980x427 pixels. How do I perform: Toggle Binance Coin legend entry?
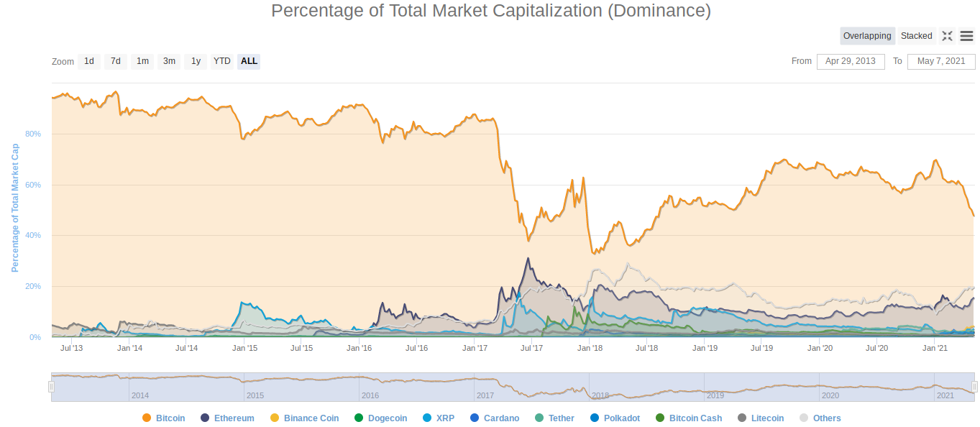point(304,418)
